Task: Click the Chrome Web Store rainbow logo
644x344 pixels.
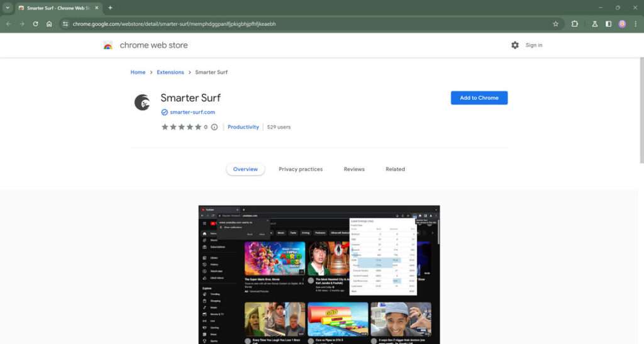Action: tap(108, 45)
